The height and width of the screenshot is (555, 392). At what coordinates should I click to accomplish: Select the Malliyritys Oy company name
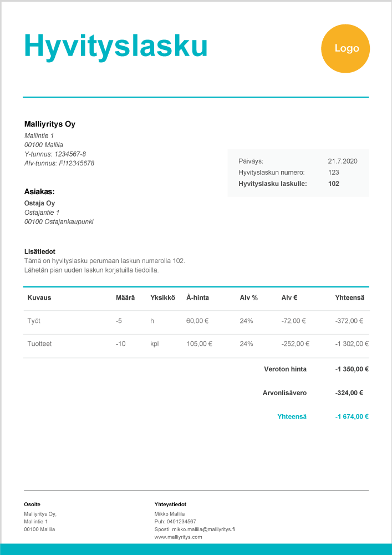(50, 124)
